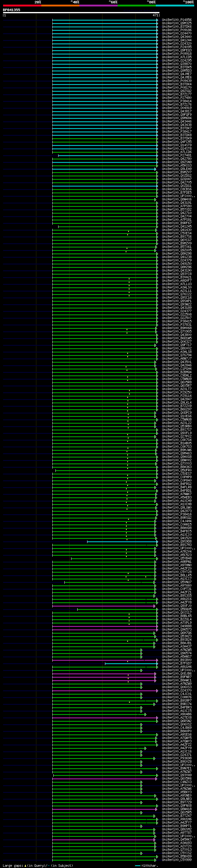Select the UniRef100_P09439 label

(177, 81)
